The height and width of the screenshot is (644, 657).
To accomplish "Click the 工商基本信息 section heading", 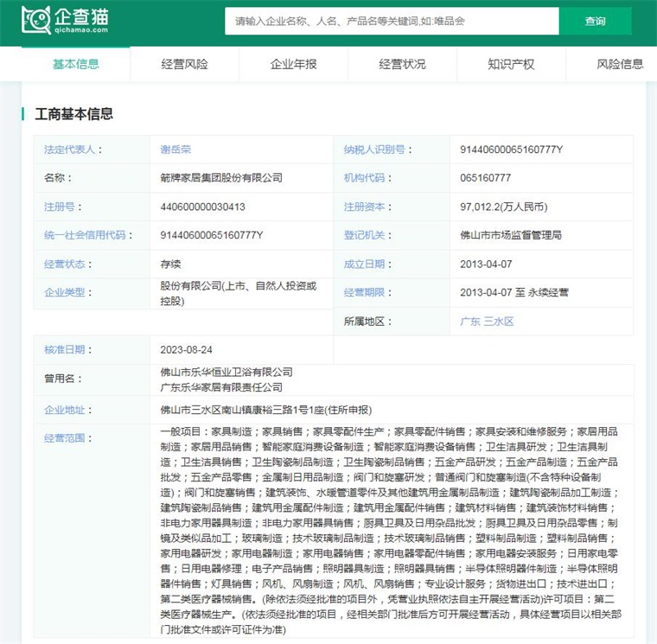I will [73, 114].
